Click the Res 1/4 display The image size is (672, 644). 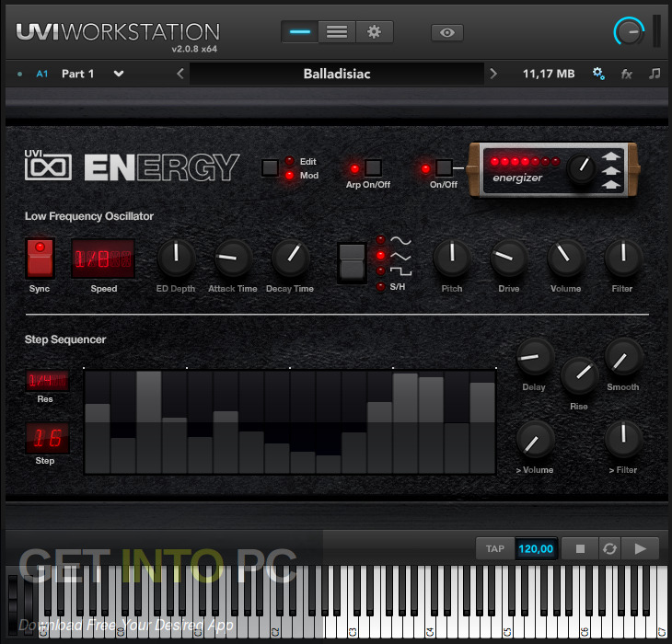pyautogui.click(x=47, y=380)
